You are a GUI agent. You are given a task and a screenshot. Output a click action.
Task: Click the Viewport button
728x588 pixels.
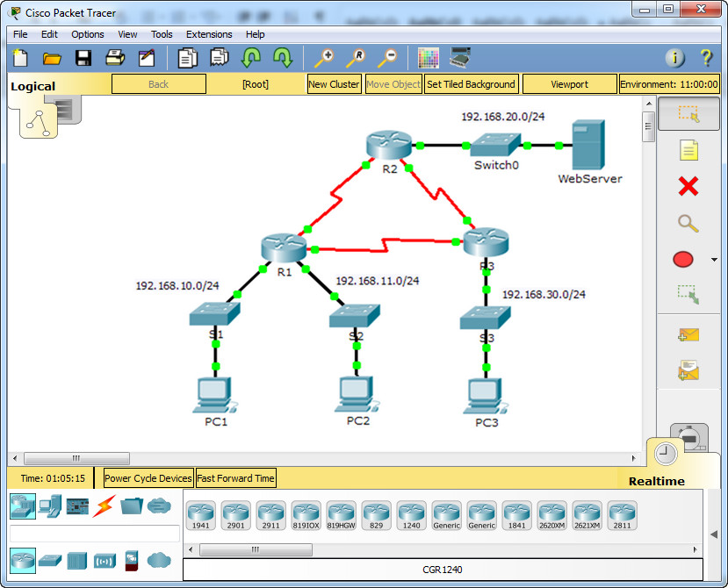click(570, 84)
